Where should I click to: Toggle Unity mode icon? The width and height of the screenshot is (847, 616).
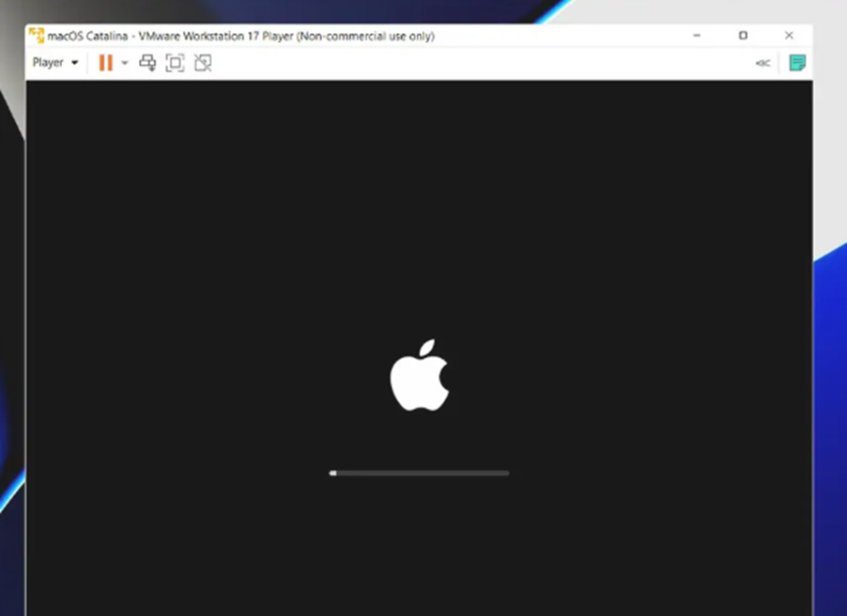tap(203, 63)
